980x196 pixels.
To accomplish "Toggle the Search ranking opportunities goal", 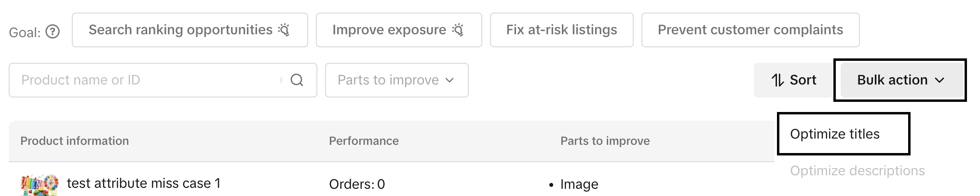I will click(190, 30).
